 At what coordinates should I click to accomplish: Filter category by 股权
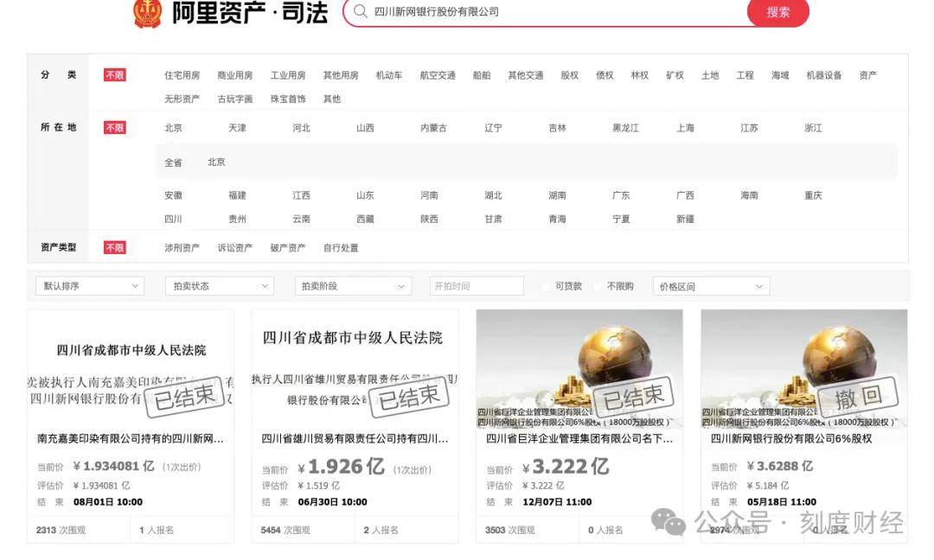click(570, 75)
